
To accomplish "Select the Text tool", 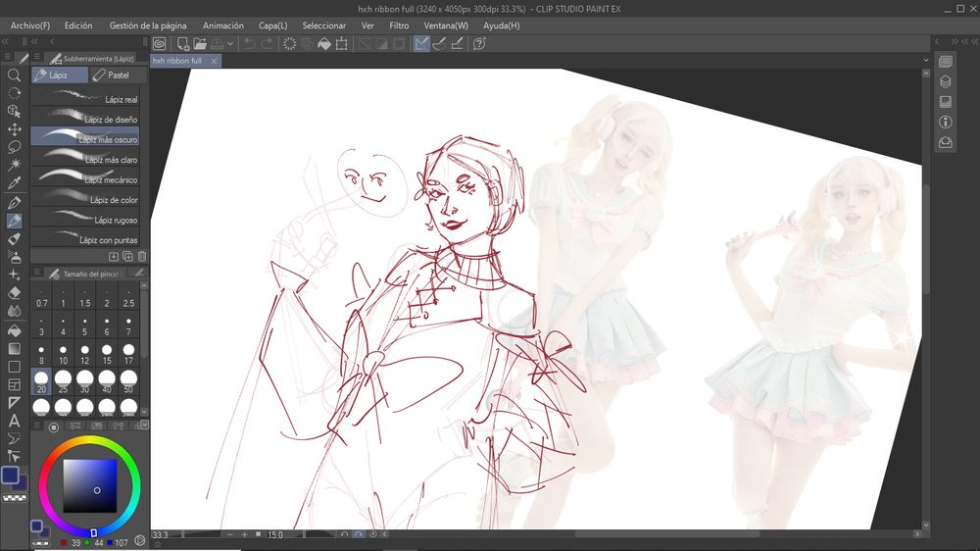I will coord(14,421).
